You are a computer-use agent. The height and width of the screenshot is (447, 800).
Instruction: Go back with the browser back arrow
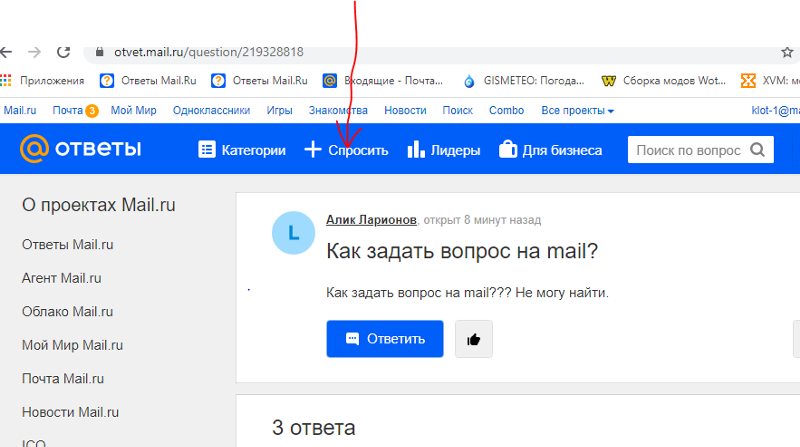tap(6, 52)
